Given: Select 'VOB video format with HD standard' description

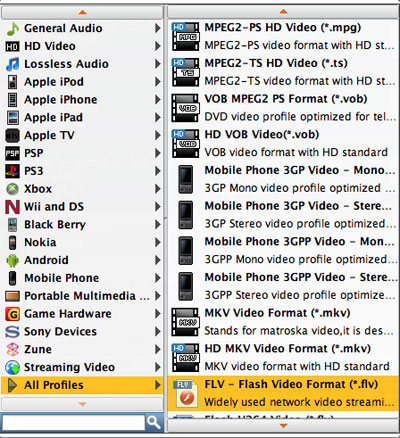Looking at the screenshot, I should pos(296,152).
